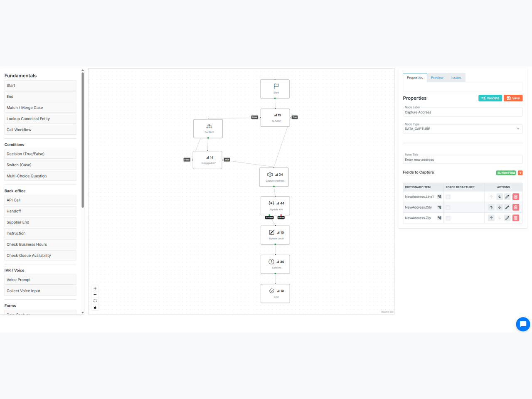
Task: Select the Confirm node in the flow
Action: pos(275,264)
